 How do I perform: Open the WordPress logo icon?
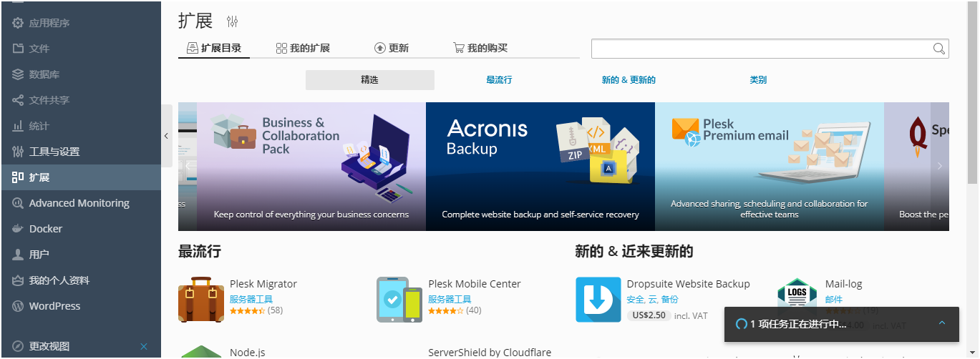pyautogui.click(x=18, y=306)
